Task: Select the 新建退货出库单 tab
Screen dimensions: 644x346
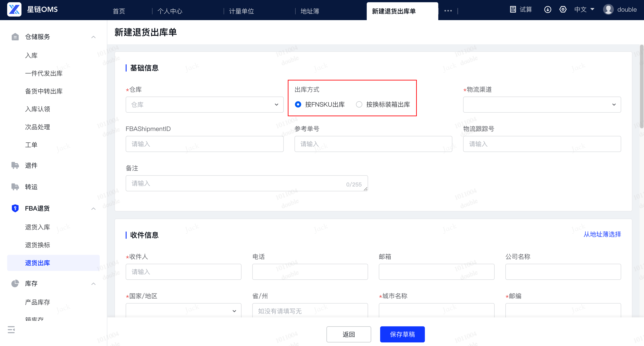Action: pos(402,11)
